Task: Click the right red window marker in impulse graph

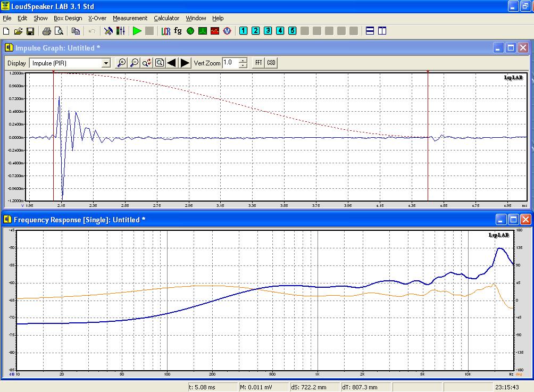Action: 428,136
